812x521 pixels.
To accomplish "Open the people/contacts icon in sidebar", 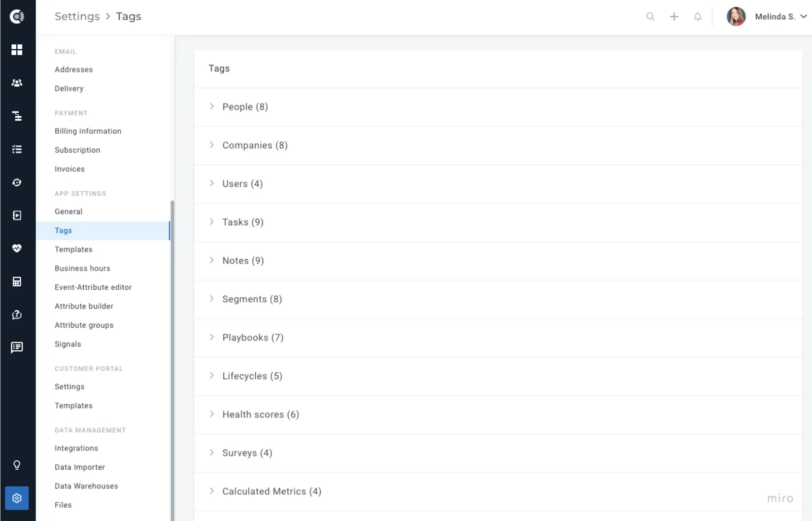I will [17, 83].
